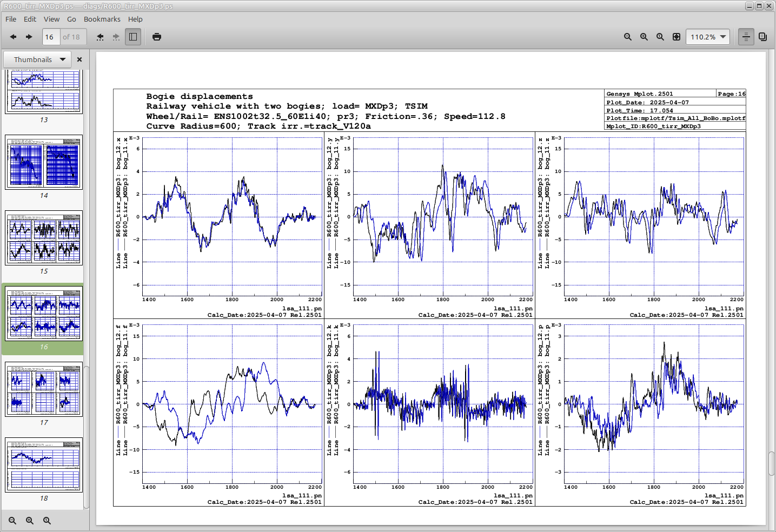
Task: Toggle the side pane visibility button
Action: coord(133,37)
